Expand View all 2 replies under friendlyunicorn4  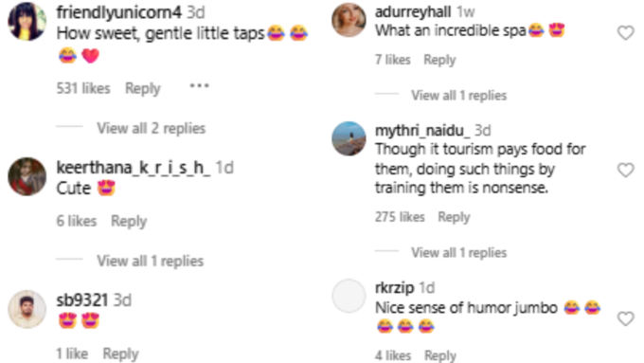pos(152,128)
